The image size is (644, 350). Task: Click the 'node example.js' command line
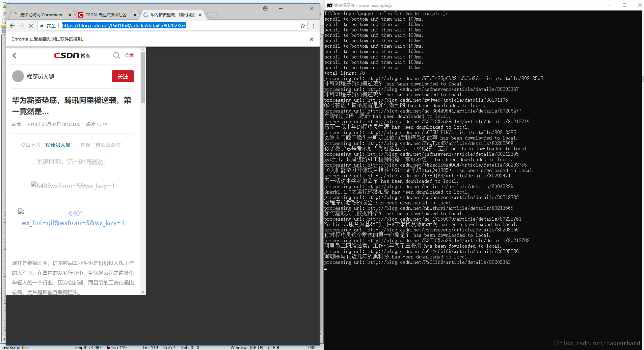[386, 14]
